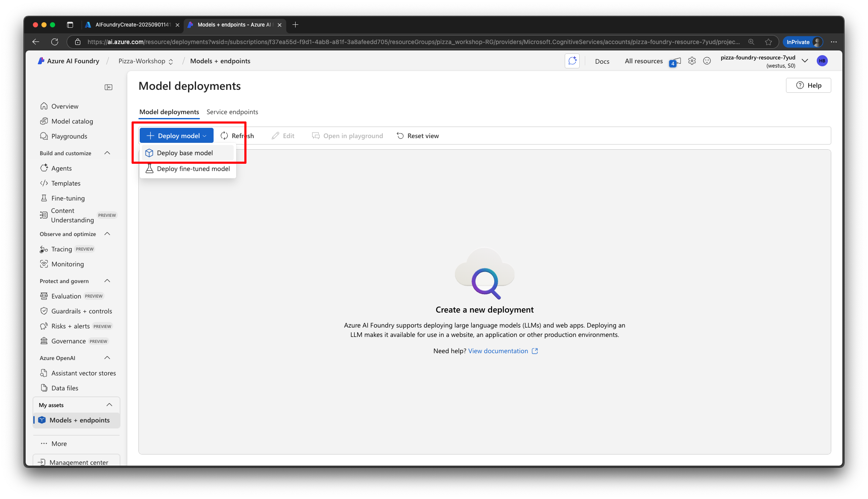Open the feedback smiley icon
Image resolution: width=868 pixels, height=499 pixels.
pyautogui.click(x=707, y=61)
